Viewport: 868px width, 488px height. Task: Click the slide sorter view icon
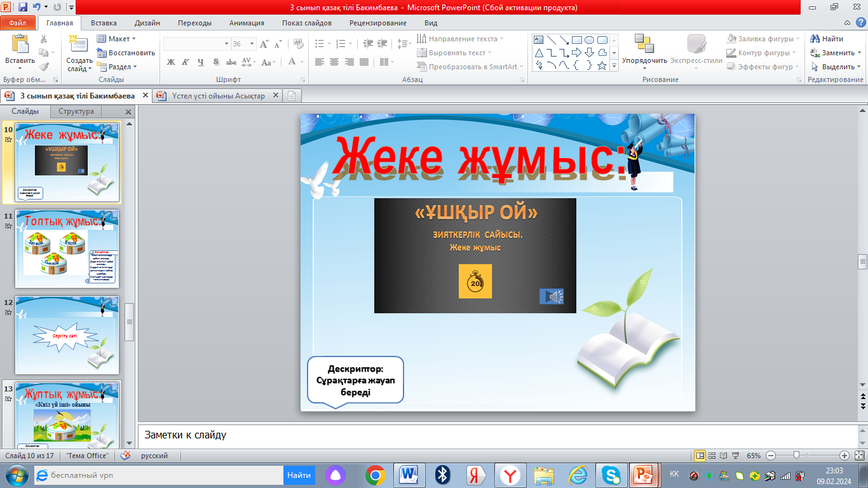[x=712, y=456]
